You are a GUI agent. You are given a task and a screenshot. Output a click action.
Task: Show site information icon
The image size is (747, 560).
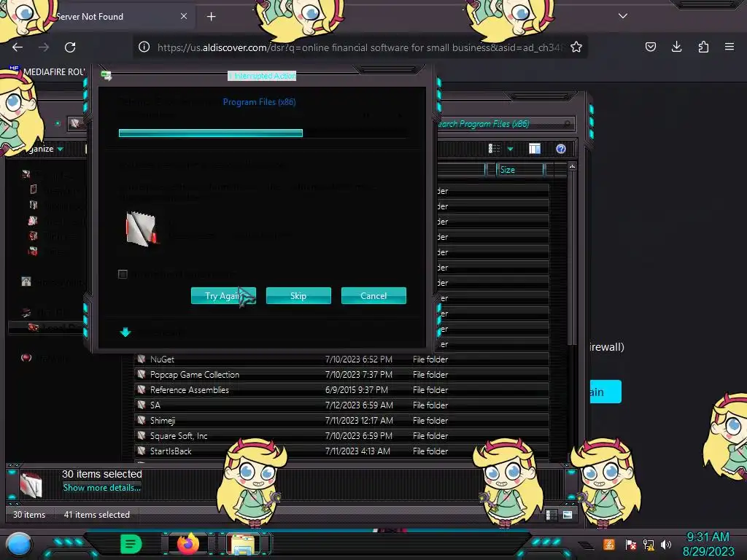click(144, 47)
